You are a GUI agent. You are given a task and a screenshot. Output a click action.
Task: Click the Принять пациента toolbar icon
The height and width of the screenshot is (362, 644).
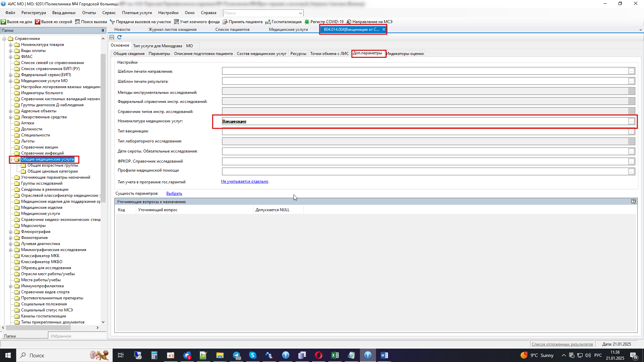225,22
